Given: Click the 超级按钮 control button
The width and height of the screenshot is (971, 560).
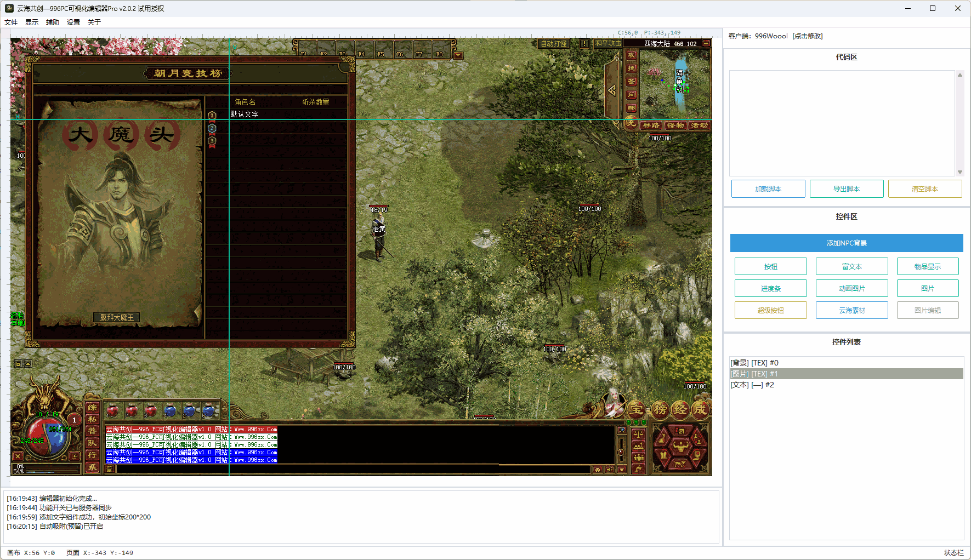Looking at the screenshot, I should (771, 311).
